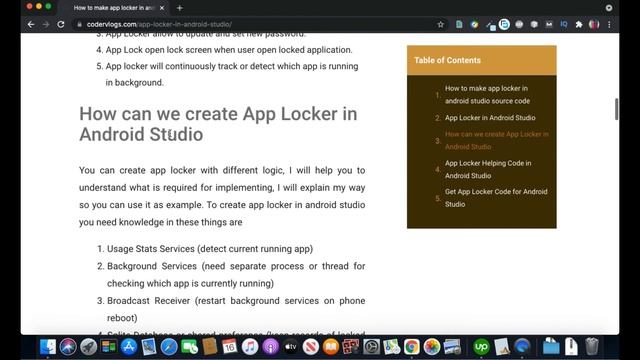Open Upwork app from the dock
Image resolution: width=640 pixels, height=360 pixels.
(x=481, y=347)
